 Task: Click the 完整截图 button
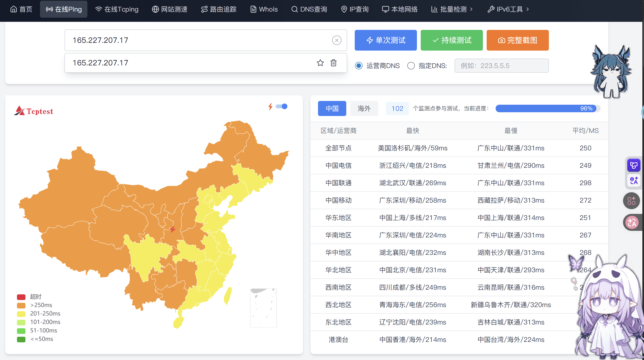(517, 40)
